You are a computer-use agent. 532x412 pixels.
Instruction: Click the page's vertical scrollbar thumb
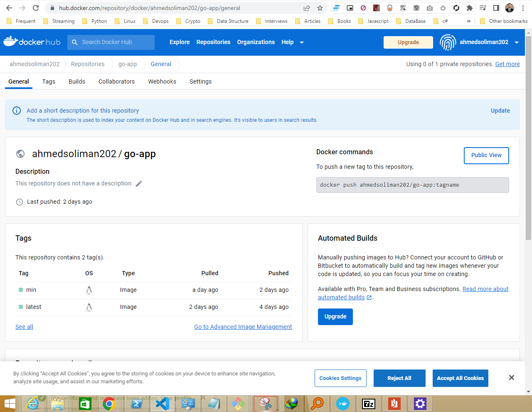[528, 137]
